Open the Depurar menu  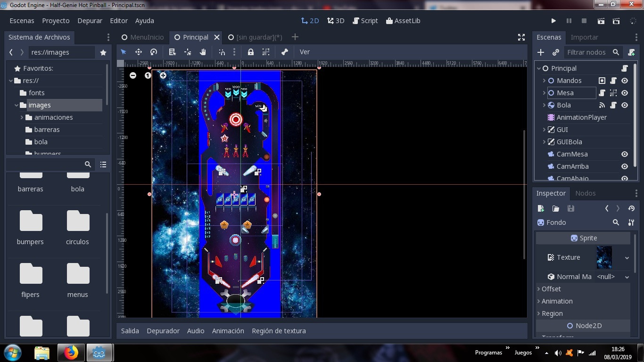(x=90, y=21)
